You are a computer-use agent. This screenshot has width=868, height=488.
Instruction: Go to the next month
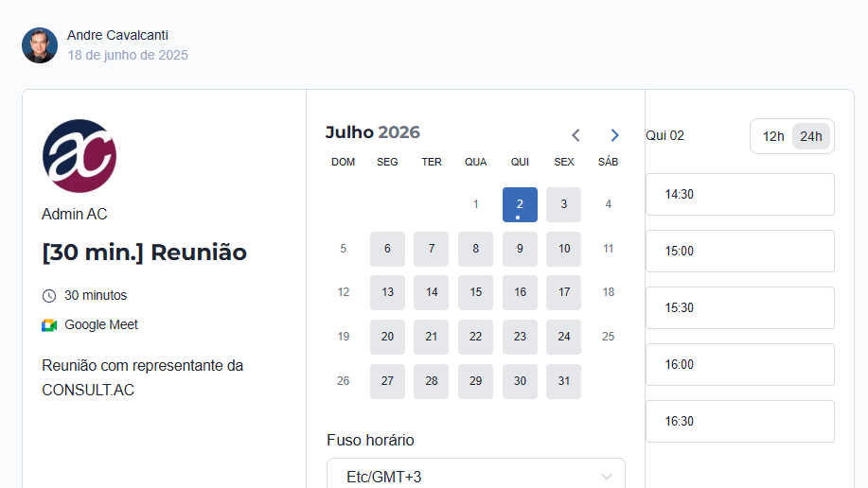coord(614,135)
